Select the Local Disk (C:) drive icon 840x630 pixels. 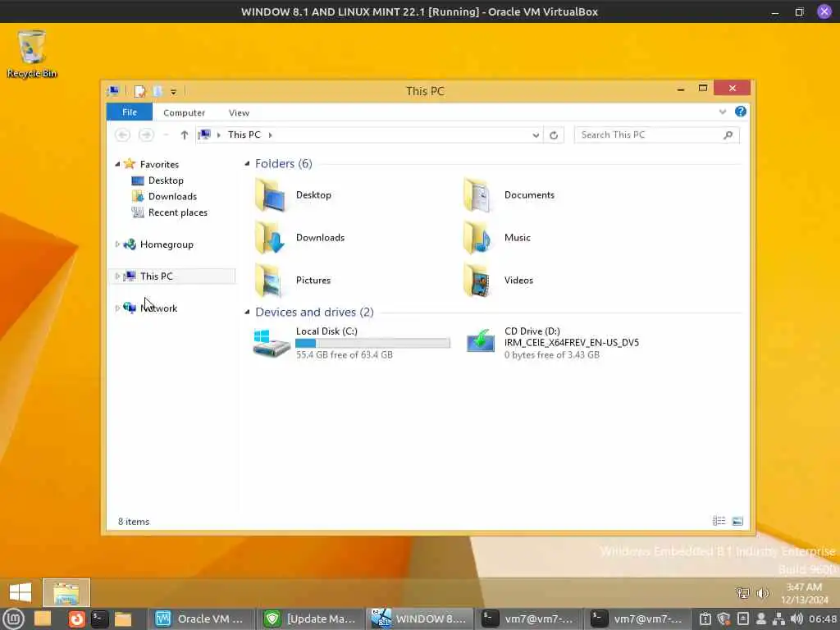click(271, 343)
